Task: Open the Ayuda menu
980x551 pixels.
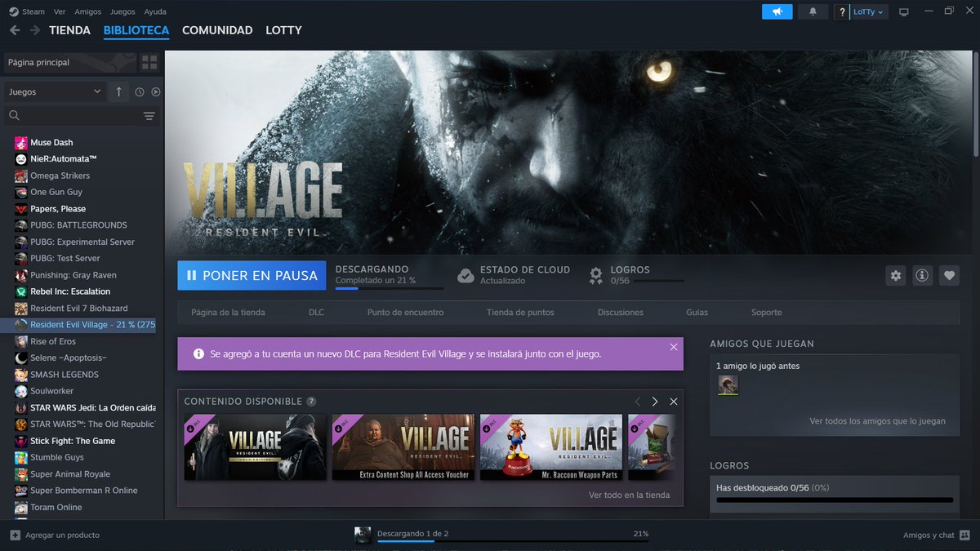Action: (x=155, y=11)
